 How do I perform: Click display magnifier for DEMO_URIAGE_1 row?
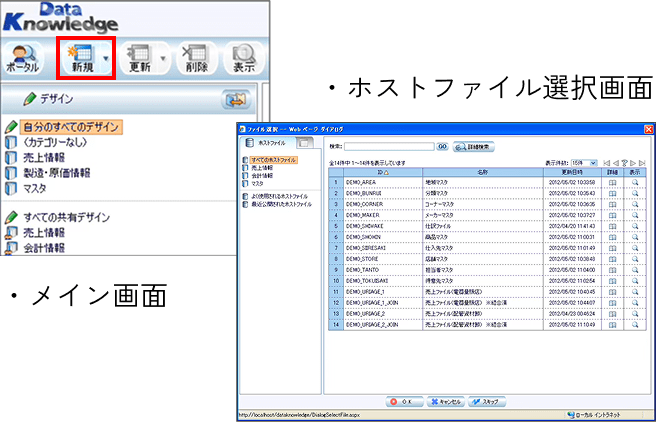click(x=635, y=292)
